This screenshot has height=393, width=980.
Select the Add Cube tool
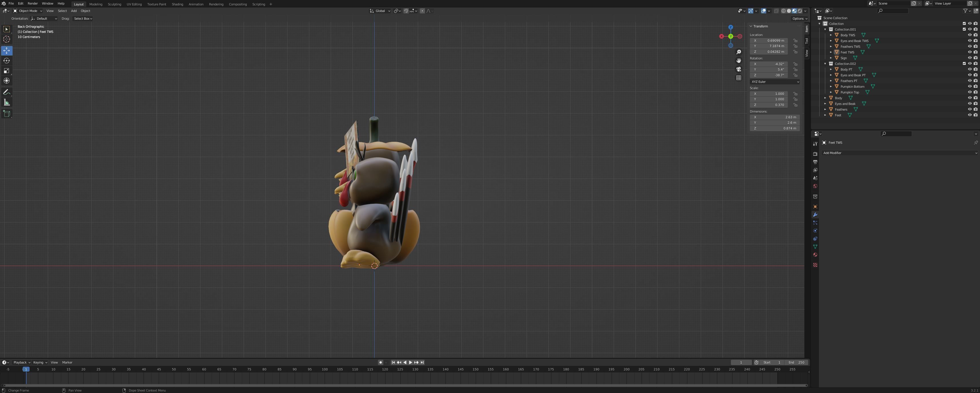point(7,113)
